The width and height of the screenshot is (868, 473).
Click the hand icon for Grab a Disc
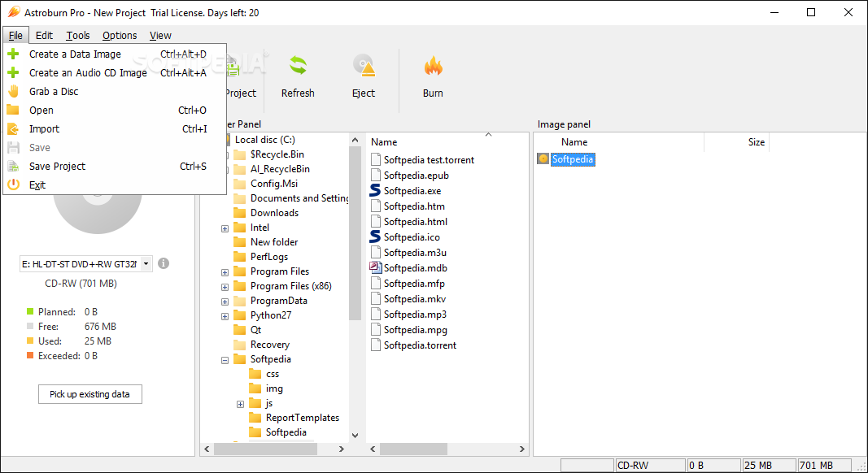click(x=13, y=91)
